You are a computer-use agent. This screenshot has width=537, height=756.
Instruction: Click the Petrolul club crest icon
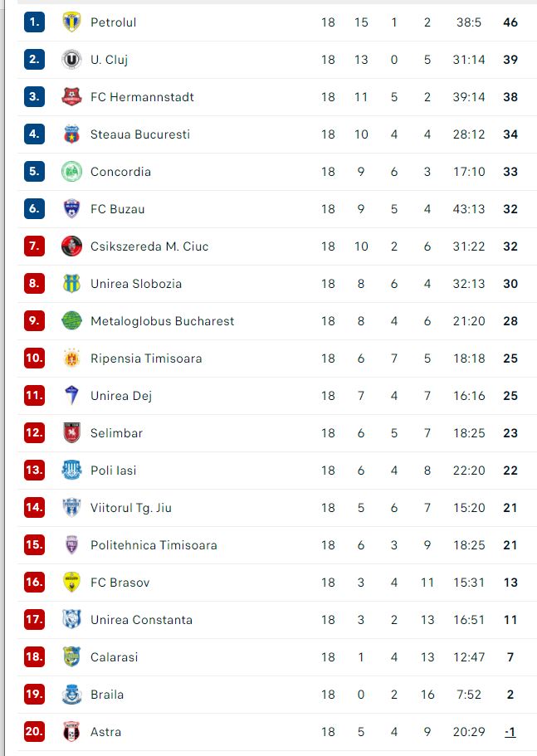click(71, 22)
